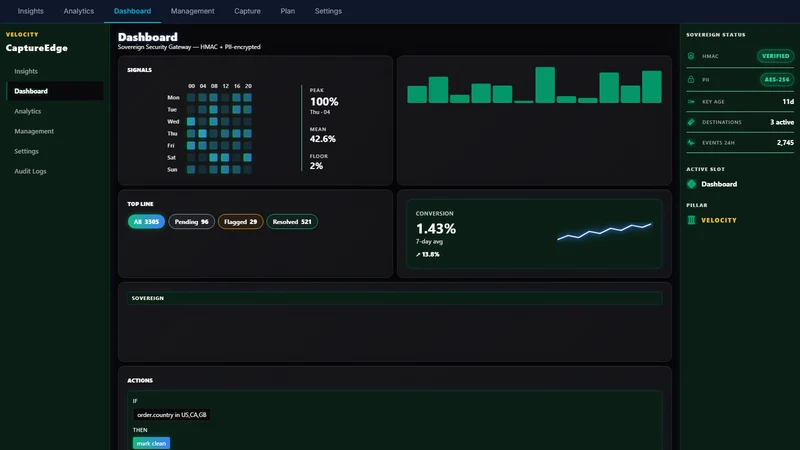
Task: Click the 13.8% trend indicator
Action: coord(428,254)
